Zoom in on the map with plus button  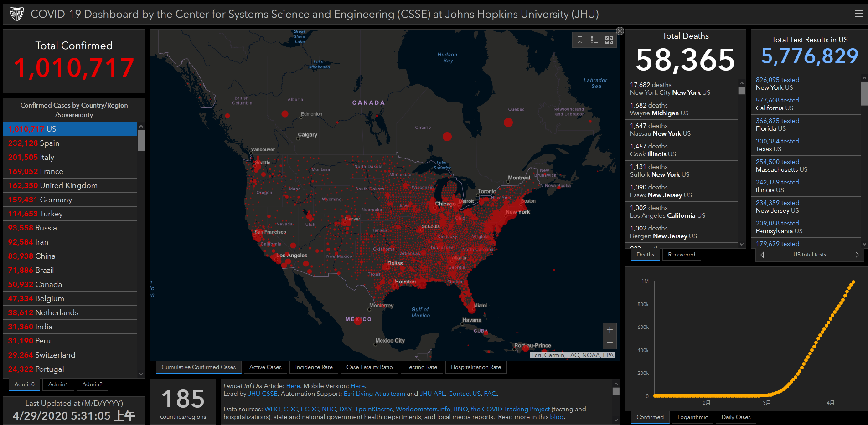coord(610,330)
